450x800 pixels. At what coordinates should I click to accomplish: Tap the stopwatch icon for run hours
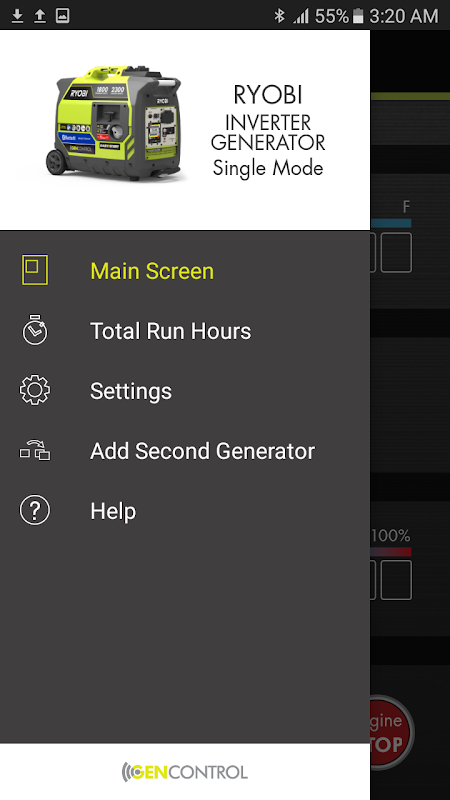pyautogui.click(x=35, y=330)
